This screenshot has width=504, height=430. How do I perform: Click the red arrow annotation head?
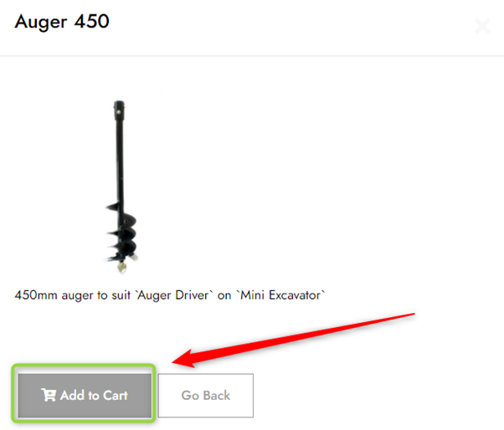pyautogui.click(x=185, y=359)
